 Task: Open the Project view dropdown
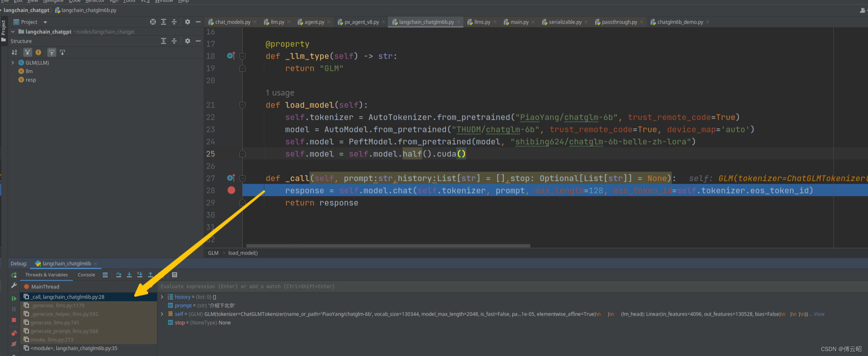click(x=45, y=22)
